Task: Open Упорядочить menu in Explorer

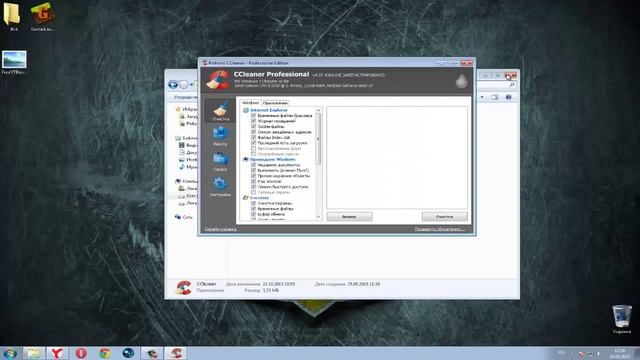Action: (185, 97)
